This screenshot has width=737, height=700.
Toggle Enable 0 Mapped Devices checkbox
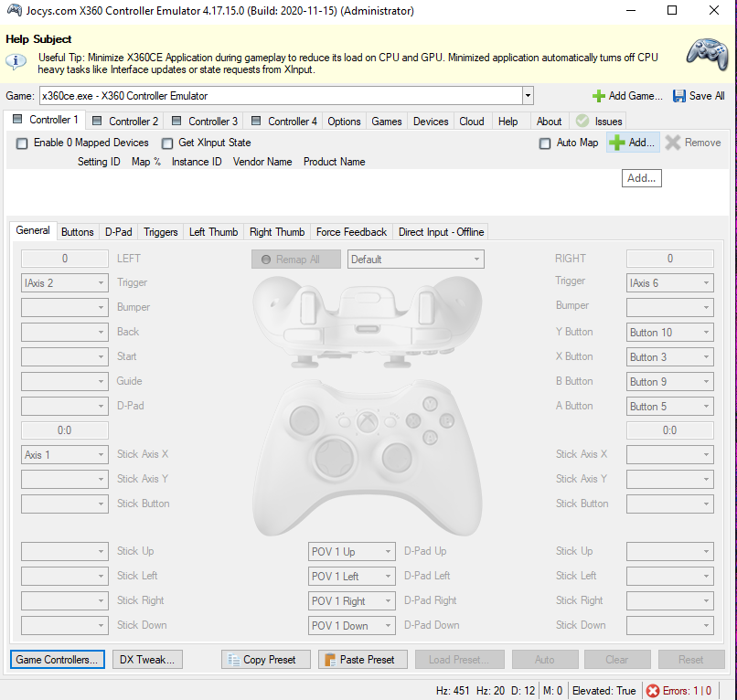click(22, 143)
